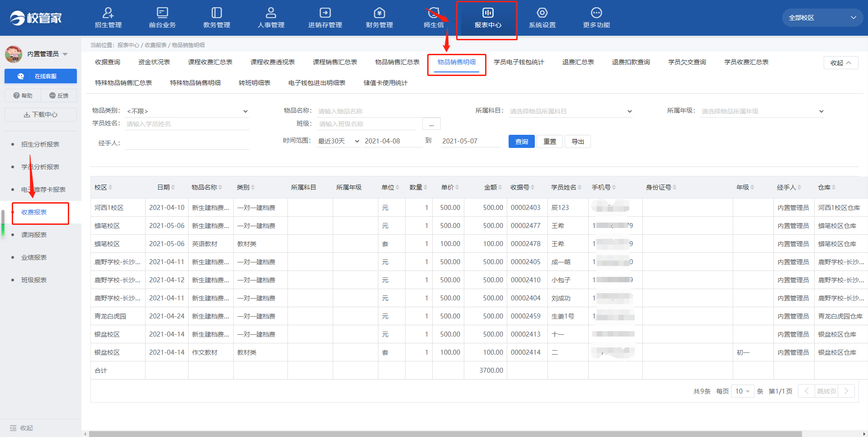Open 前台业务 module icon
Image resolution: width=868 pixels, height=437 pixels.
click(x=162, y=13)
